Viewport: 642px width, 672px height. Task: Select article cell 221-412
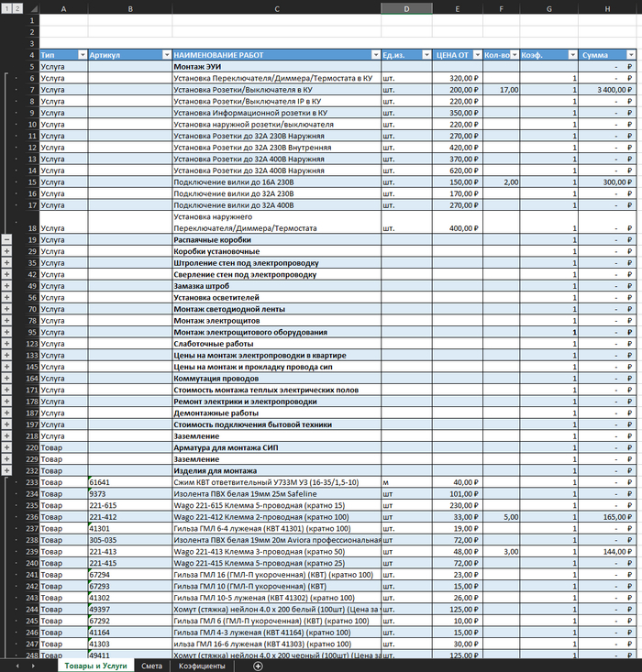click(130, 517)
